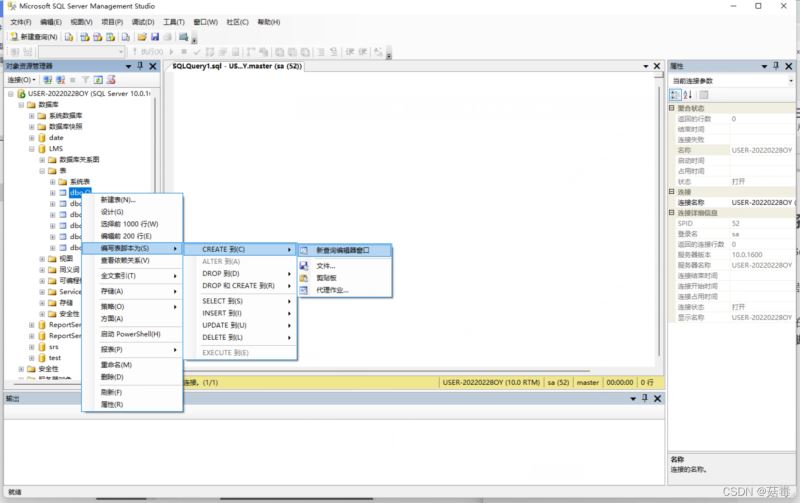The image size is (800, 503).
Task: Select 新查询编辑器窗口 from the submenu
Action: point(342,250)
